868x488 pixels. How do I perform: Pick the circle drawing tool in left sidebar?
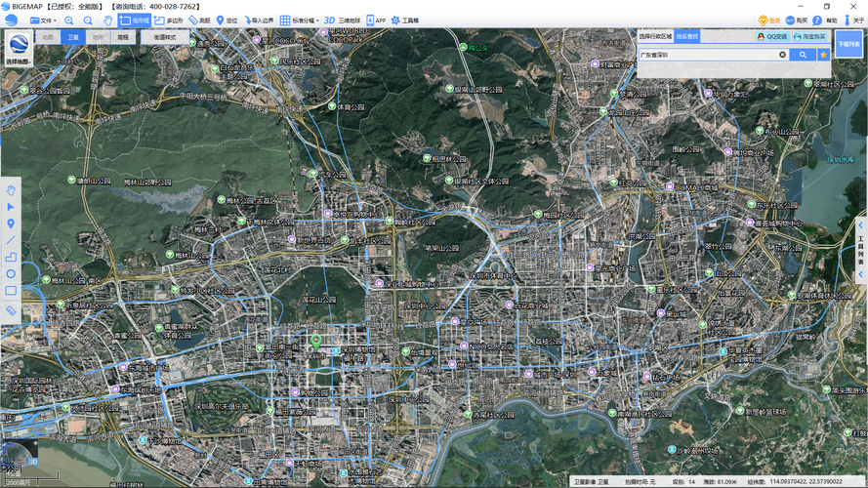(11, 273)
